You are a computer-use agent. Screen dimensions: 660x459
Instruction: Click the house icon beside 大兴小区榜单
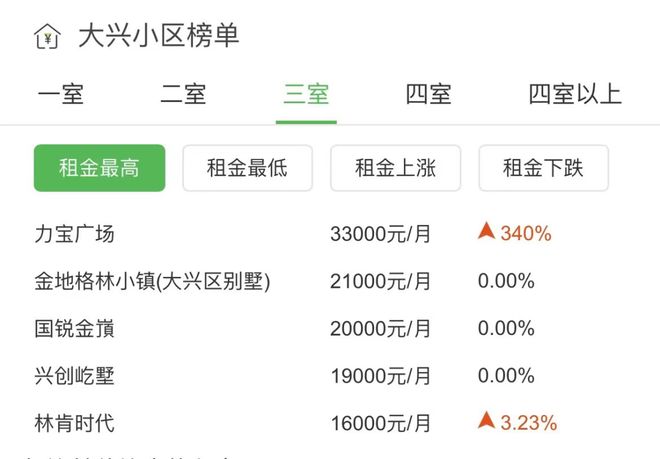pyautogui.click(x=46, y=37)
